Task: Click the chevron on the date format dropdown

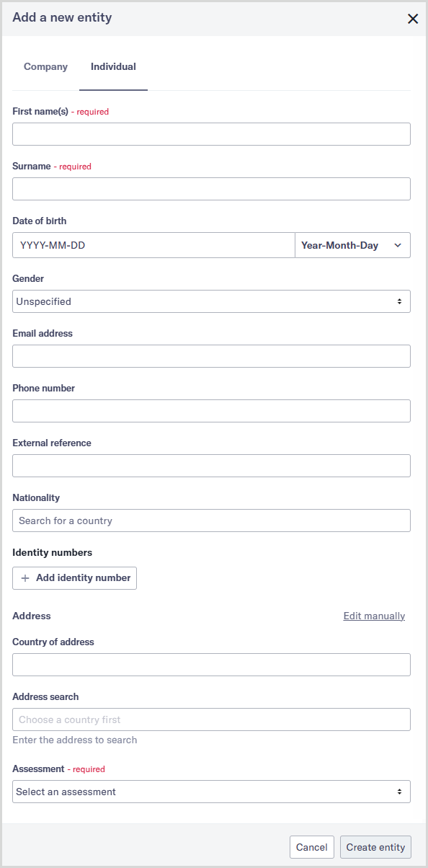Action: [x=397, y=245]
